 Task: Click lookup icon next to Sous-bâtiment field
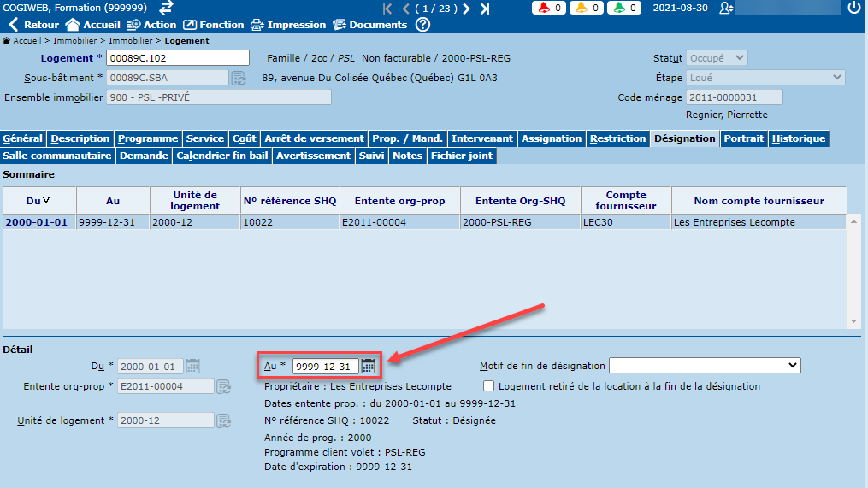[239, 78]
